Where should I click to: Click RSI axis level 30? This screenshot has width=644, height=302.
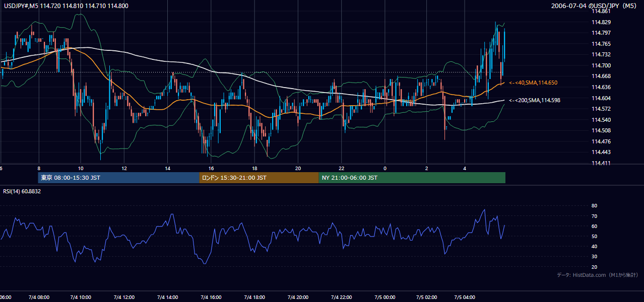pos(594,257)
